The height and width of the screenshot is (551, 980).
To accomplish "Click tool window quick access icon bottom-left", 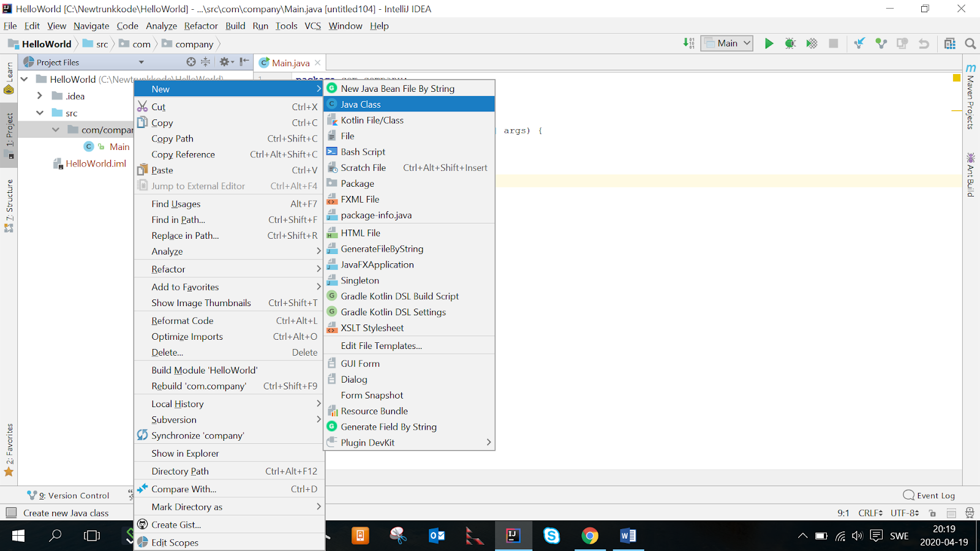I will (x=10, y=513).
